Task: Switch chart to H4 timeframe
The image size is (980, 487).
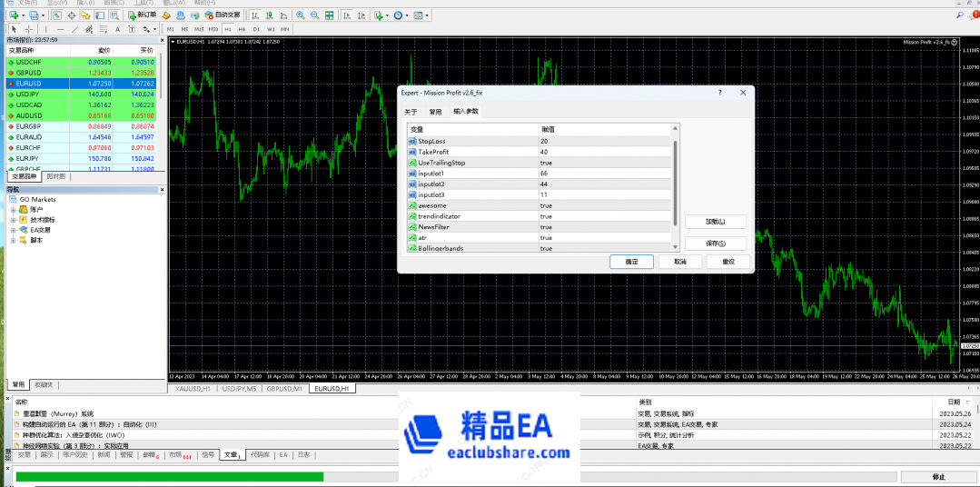Action: 242,29
